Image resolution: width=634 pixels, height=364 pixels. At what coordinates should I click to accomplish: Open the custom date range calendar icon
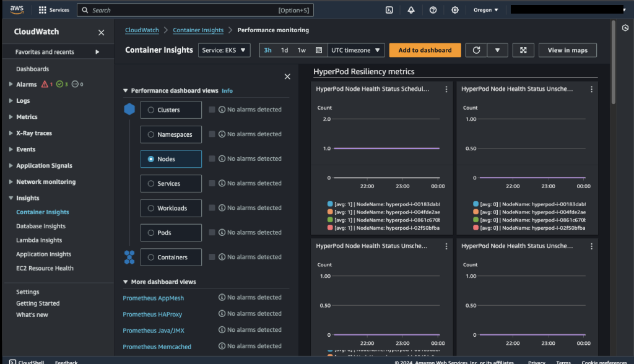(319, 50)
